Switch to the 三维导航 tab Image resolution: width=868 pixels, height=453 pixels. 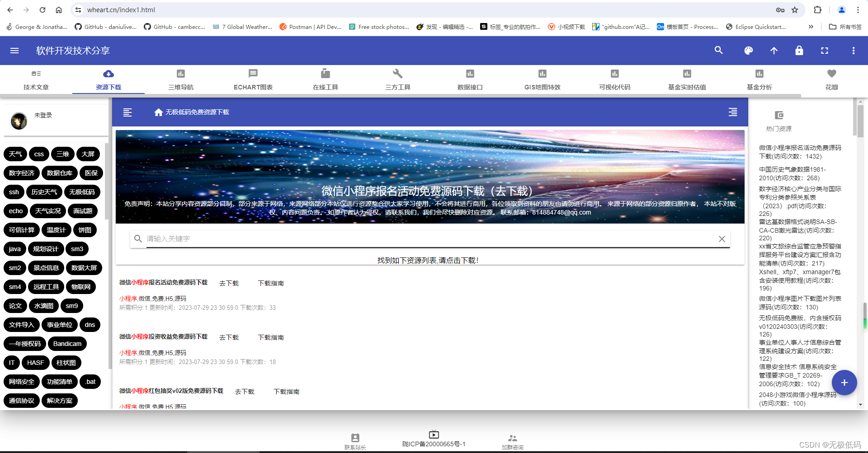point(181,80)
